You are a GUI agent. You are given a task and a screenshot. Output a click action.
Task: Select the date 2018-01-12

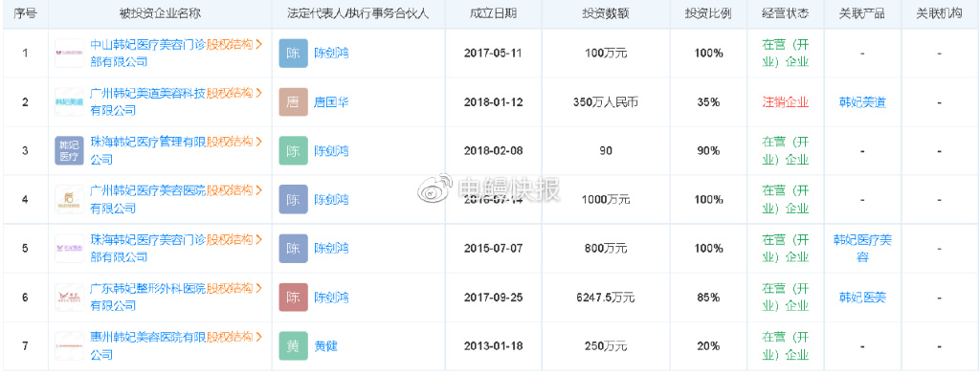pos(493,101)
